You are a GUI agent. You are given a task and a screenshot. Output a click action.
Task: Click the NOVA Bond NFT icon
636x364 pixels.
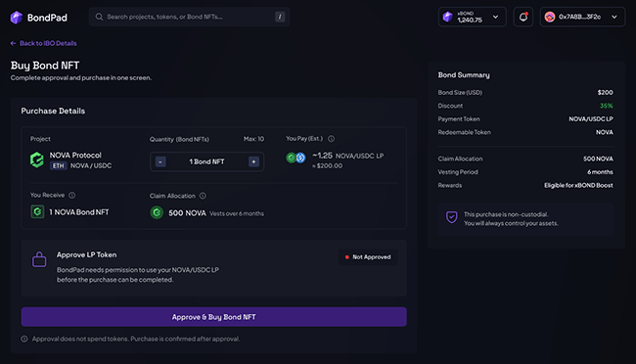(x=38, y=211)
